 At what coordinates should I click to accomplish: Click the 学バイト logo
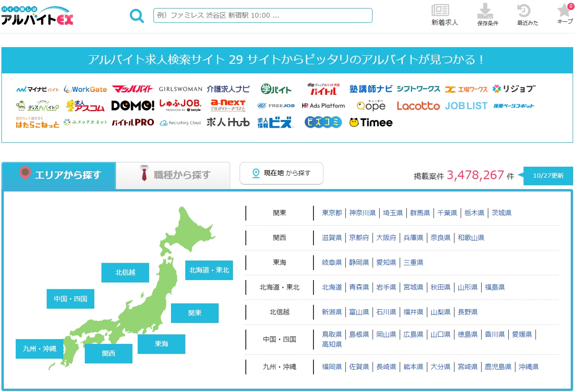coord(276,89)
